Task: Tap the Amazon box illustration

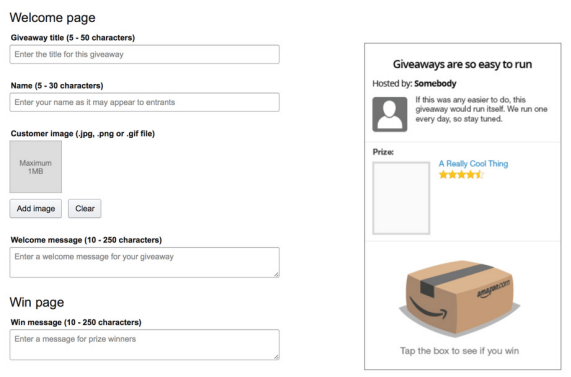Action: coord(460,298)
